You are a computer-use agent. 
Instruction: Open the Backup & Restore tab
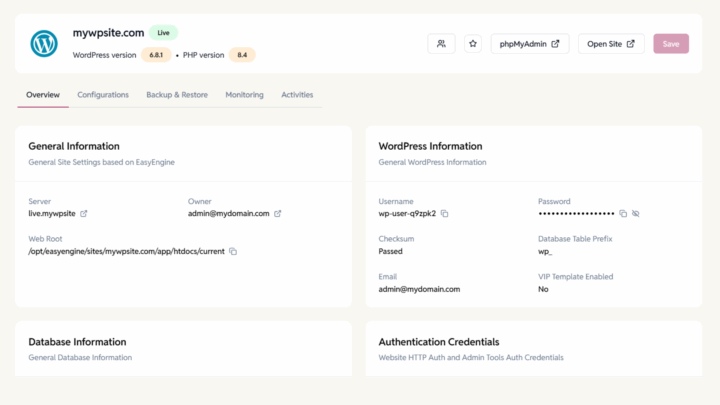177,95
